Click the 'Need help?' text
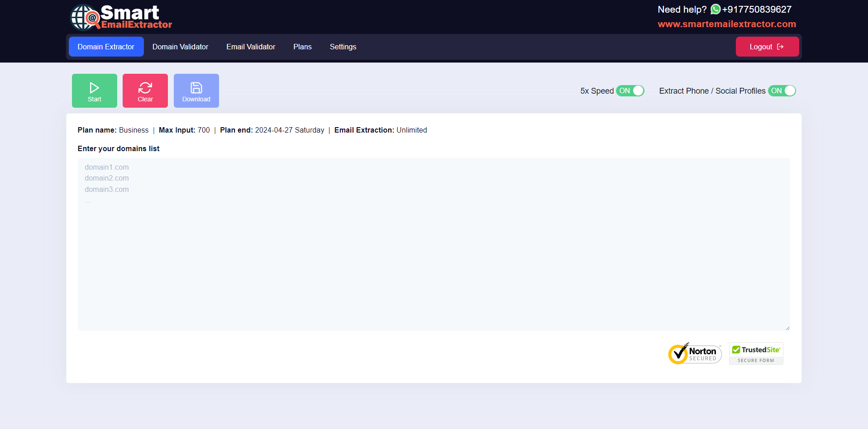This screenshot has height=429, width=868. point(682,10)
